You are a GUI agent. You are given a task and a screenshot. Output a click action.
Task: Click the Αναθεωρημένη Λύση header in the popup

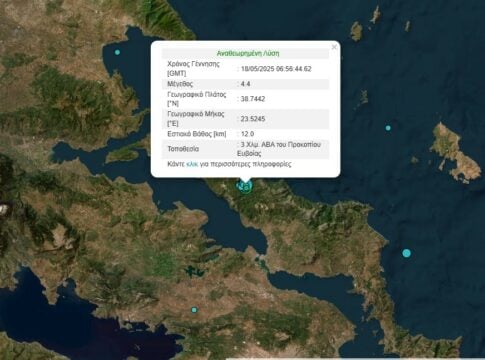coord(248,53)
